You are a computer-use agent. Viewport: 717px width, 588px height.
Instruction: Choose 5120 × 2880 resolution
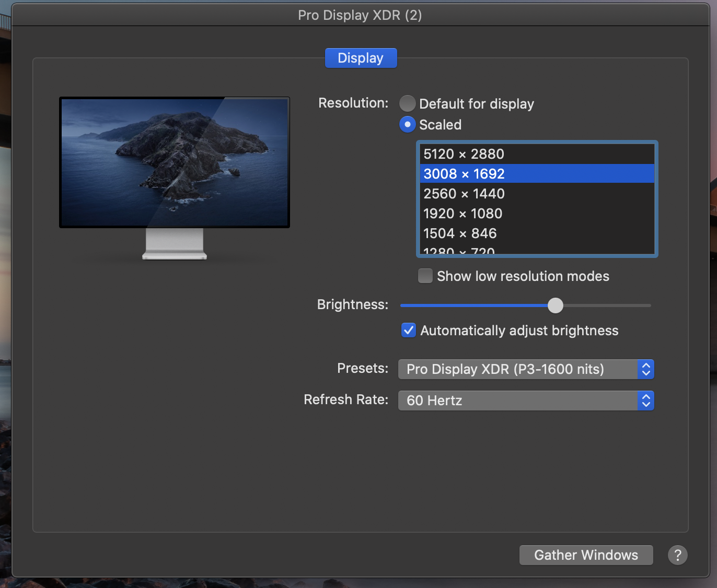tap(537, 154)
